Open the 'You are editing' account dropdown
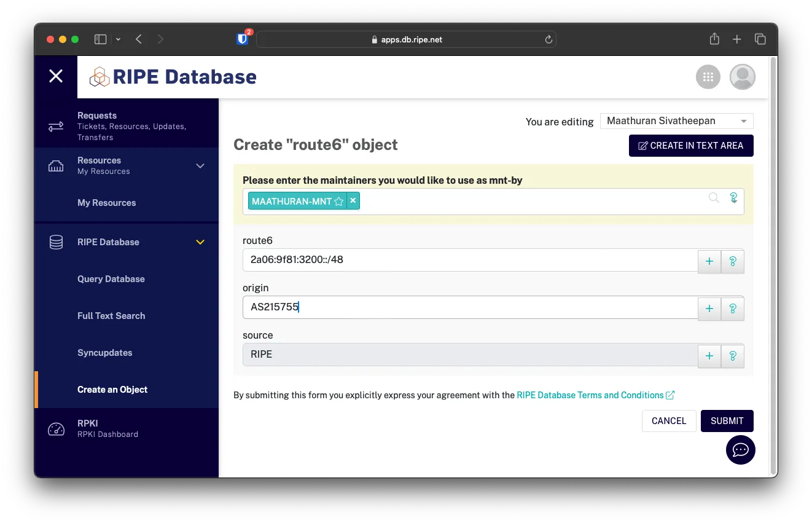 [x=676, y=121]
